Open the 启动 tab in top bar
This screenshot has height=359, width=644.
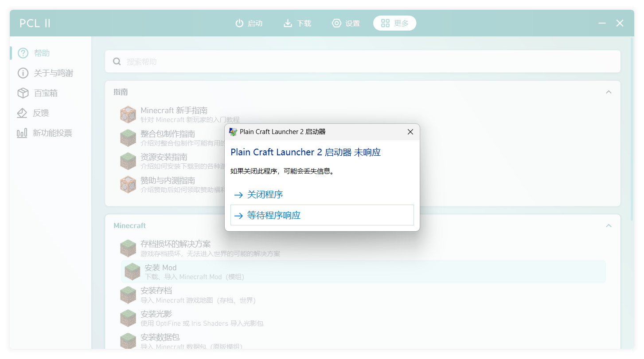(249, 23)
